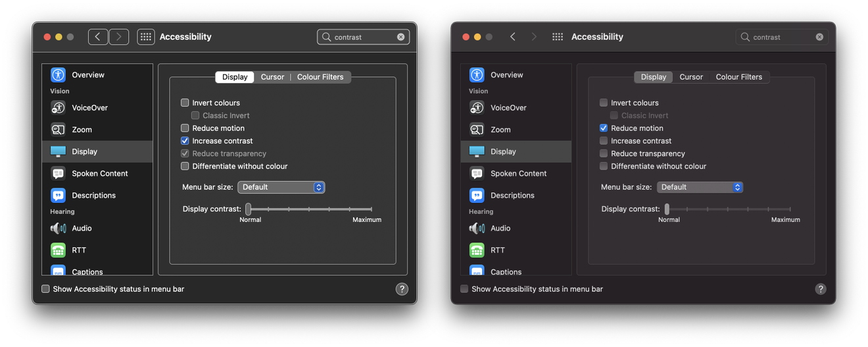This screenshot has width=868, height=347.
Task: Select the Zoom icon in the right window sidebar
Action: tap(477, 130)
